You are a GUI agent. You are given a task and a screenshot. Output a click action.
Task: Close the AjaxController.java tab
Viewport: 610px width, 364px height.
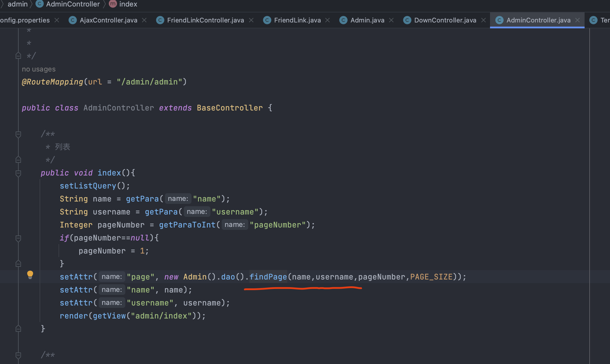point(144,20)
